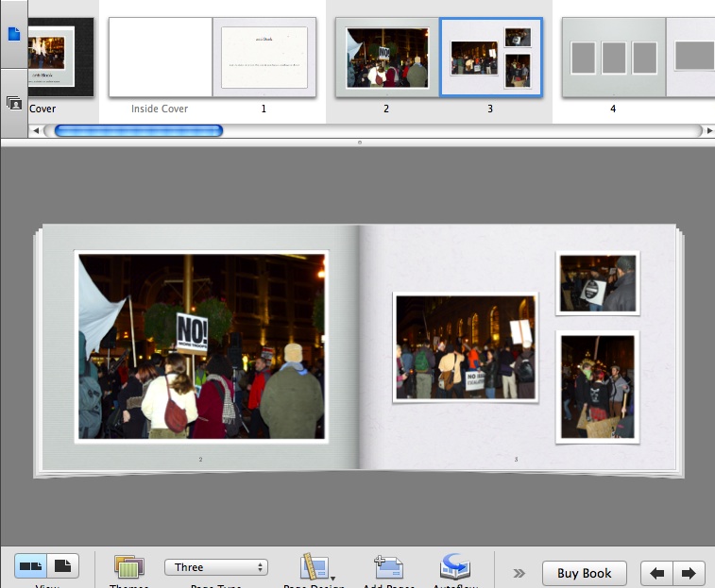
Task: Select the page view icon in the sidebar
Action: [14, 34]
